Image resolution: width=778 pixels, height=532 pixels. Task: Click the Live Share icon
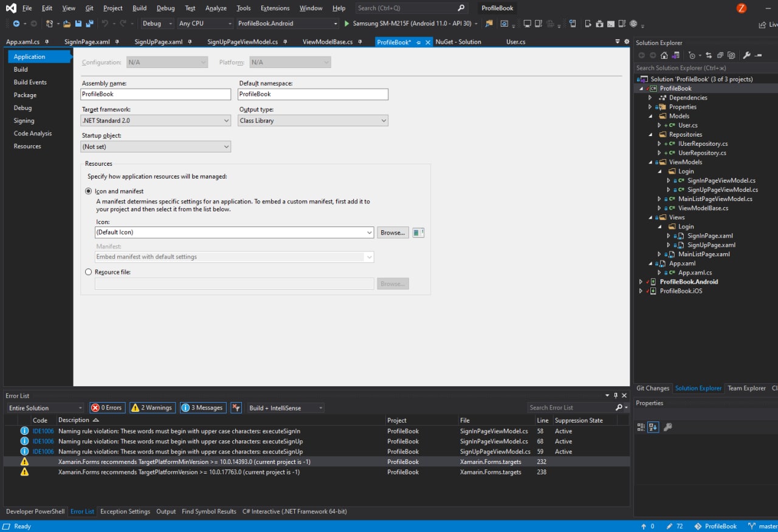click(x=763, y=24)
